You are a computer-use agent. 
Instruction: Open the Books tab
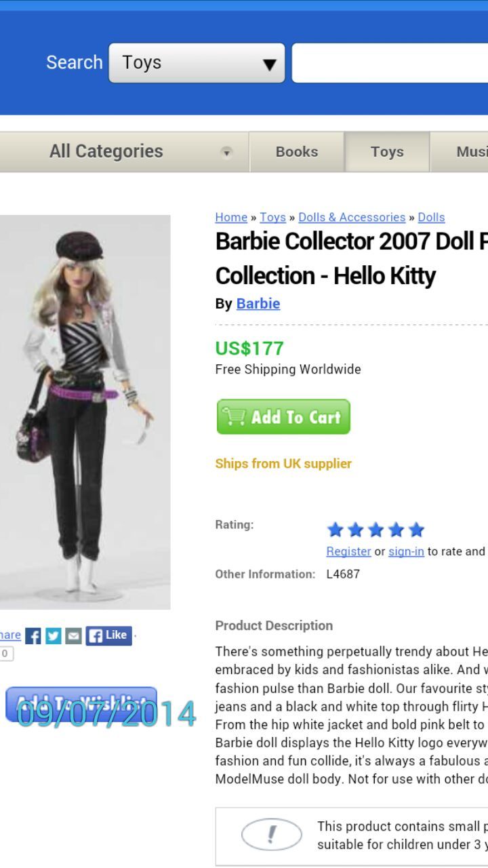click(x=297, y=152)
